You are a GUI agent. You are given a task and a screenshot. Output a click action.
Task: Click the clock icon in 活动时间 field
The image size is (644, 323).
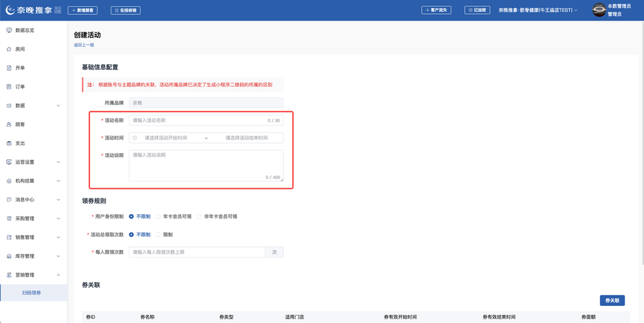click(135, 138)
